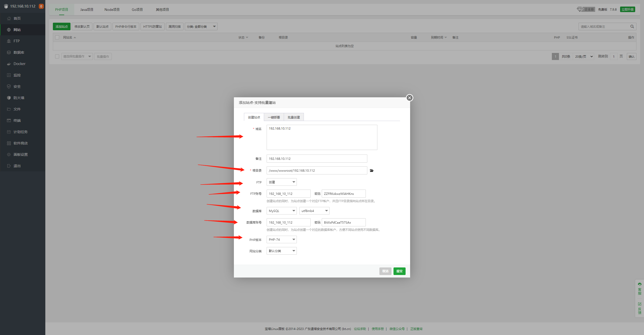Switch to the Java项目 tab
Image resolution: width=644 pixels, height=335 pixels.
coord(87,10)
